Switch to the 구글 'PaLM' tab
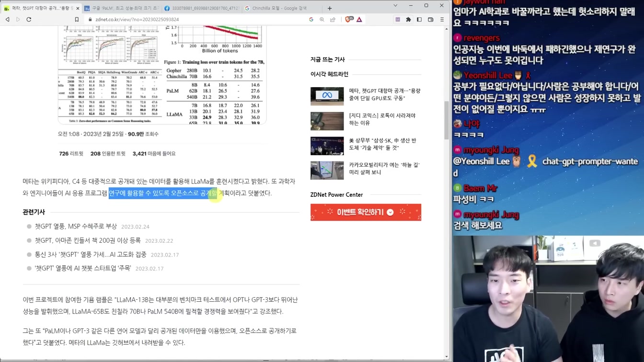The width and height of the screenshot is (644, 362). tap(122, 8)
